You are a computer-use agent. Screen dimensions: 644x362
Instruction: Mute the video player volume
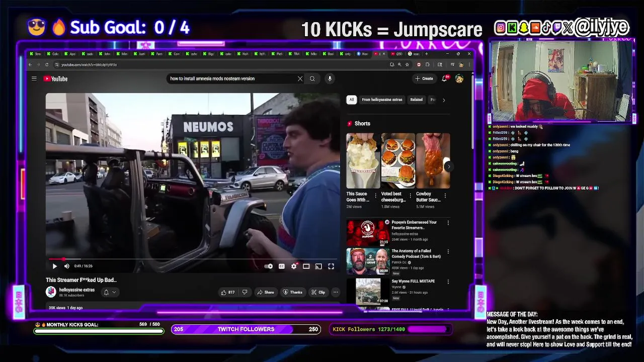pyautogui.click(x=66, y=266)
